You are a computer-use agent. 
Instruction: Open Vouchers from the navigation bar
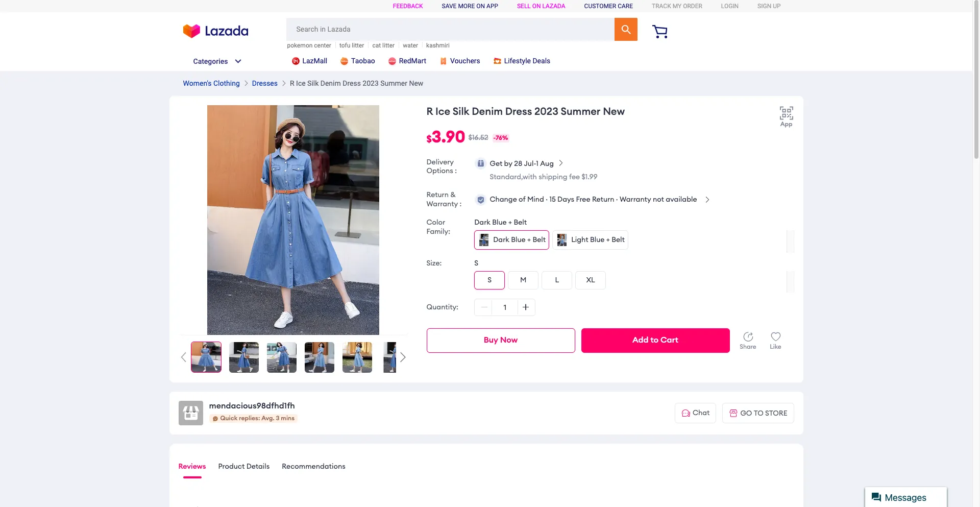[460, 61]
